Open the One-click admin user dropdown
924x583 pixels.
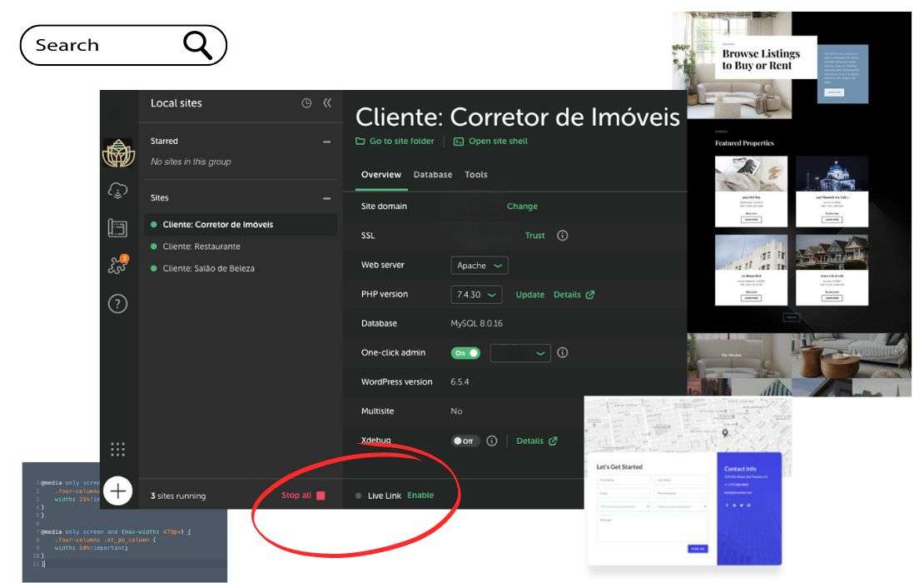point(520,353)
